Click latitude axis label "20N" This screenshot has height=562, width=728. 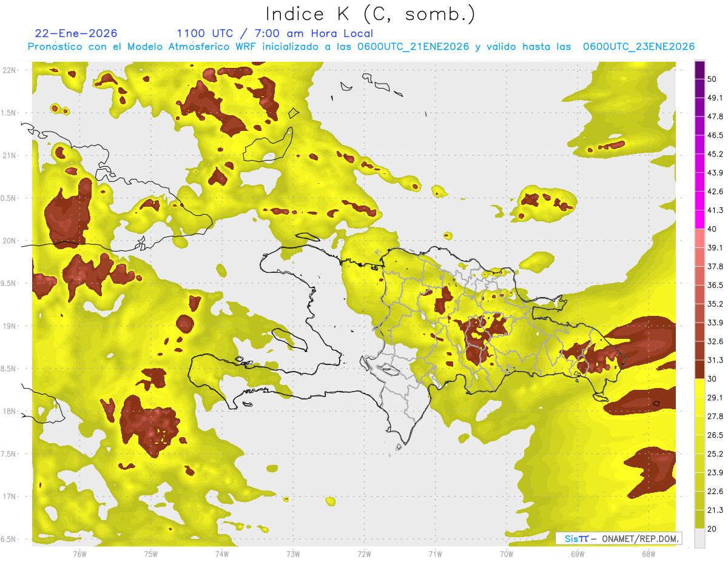coord(9,241)
